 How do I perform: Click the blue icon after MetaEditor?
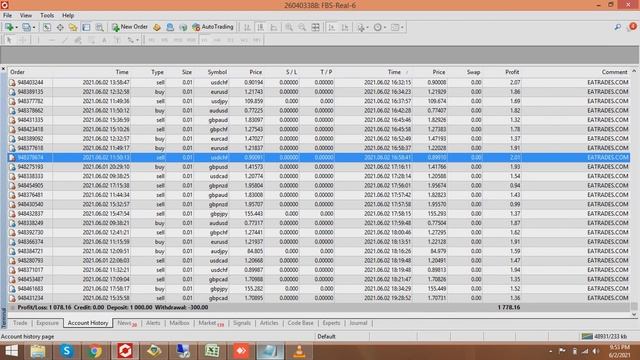(170, 27)
